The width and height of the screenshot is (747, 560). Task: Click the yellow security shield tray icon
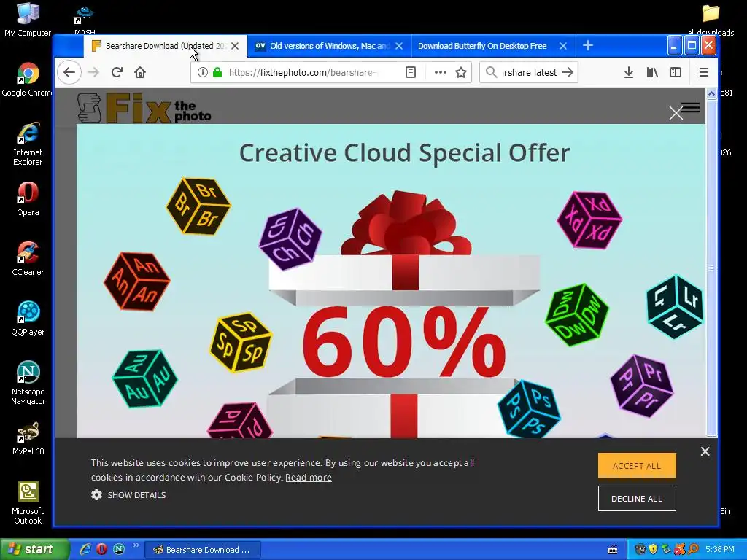click(653, 550)
